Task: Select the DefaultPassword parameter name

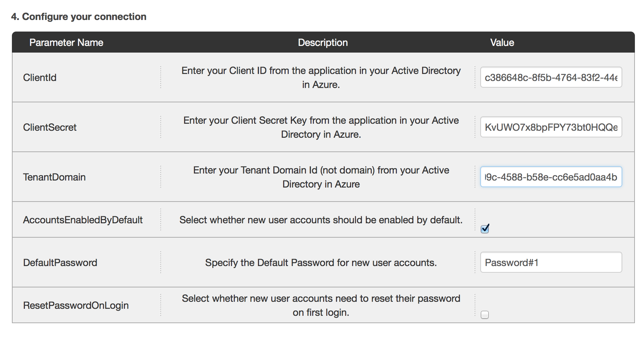Action: (x=60, y=262)
